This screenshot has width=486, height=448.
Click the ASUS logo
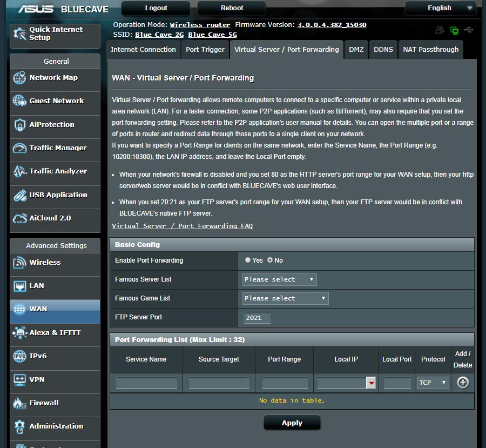click(36, 9)
